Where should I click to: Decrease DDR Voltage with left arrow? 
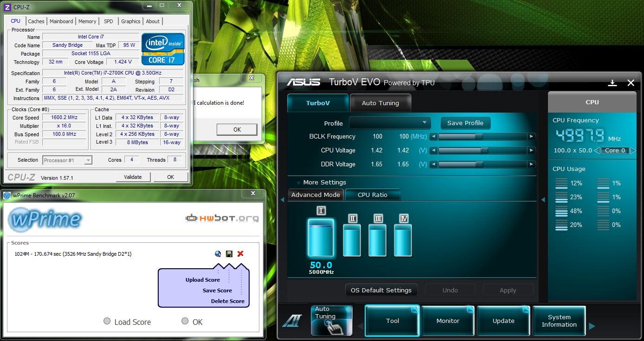[x=433, y=164]
